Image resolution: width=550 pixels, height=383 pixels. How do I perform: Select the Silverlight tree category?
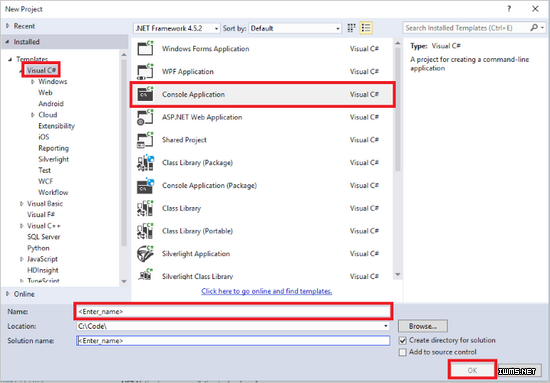[x=53, y=159]
